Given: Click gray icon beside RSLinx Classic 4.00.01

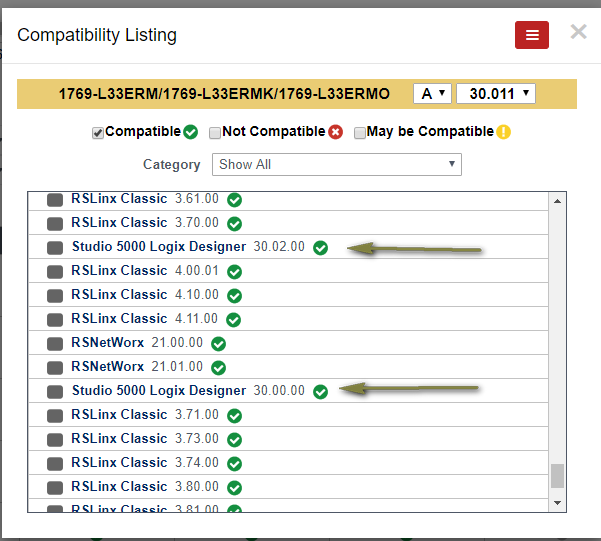Looking at the screenshot, I should [x=55, y=272].
